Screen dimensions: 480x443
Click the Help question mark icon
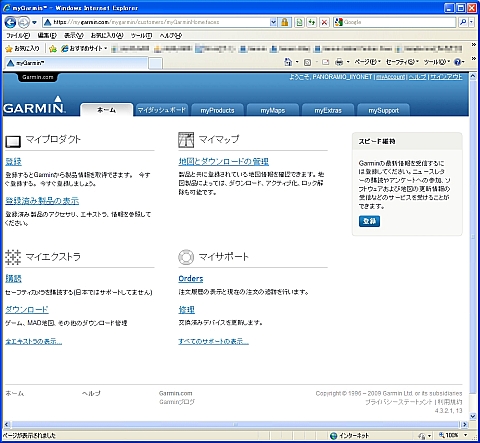(x=458, y=62)
